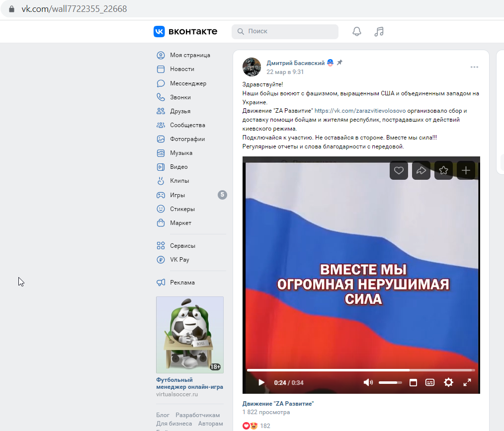Toggle theater mode on the video player

click(x=413, y=382)
